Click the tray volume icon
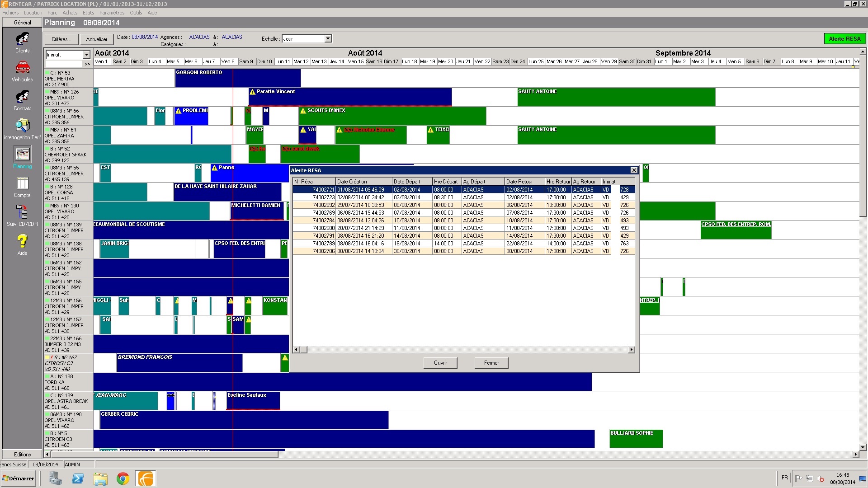The height and width of the screenshot is (488, 868). tap(821, 479)
